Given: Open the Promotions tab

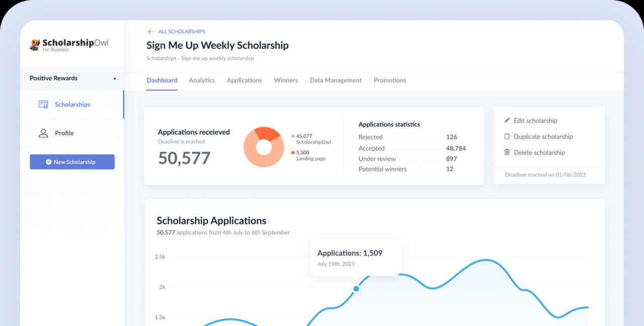Looking at the screenshot, I should [x=390, y=80].
